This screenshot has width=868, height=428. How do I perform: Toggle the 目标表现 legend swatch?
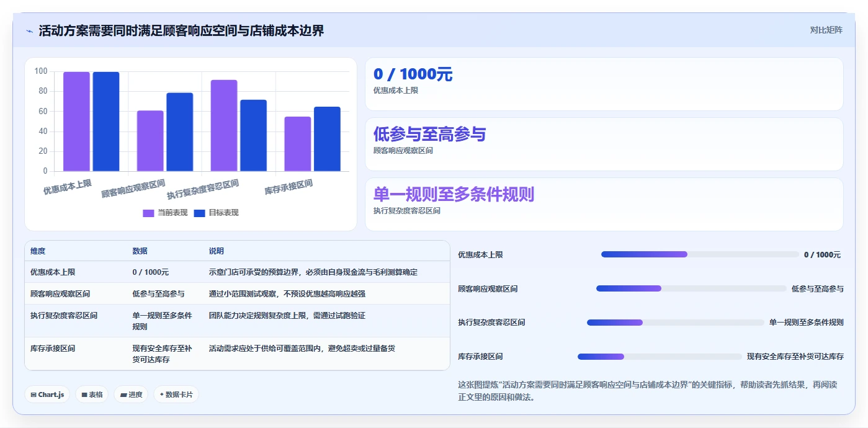click(x=199, y=213)
